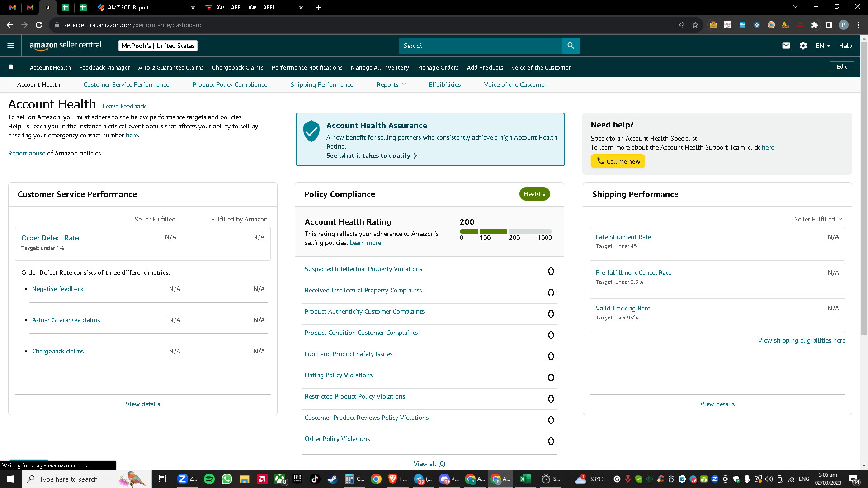Switch to the Shipping Performance tab

[322, 84]
